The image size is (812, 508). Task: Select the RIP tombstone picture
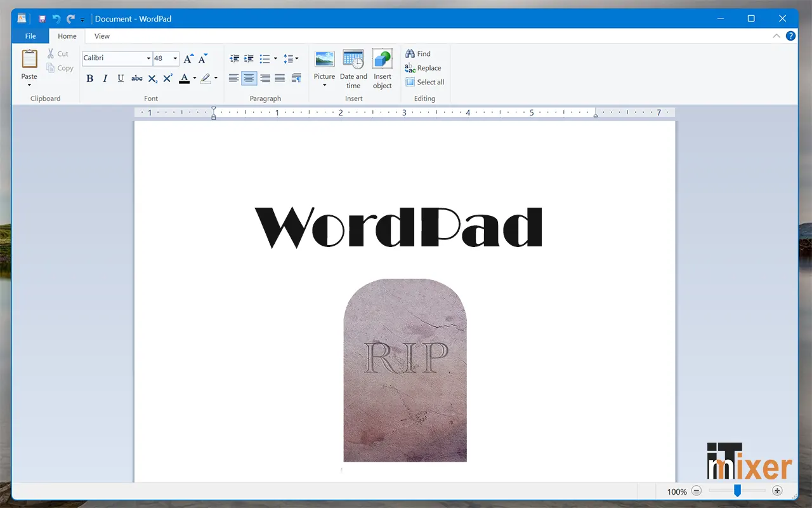(x=405, y=370)
